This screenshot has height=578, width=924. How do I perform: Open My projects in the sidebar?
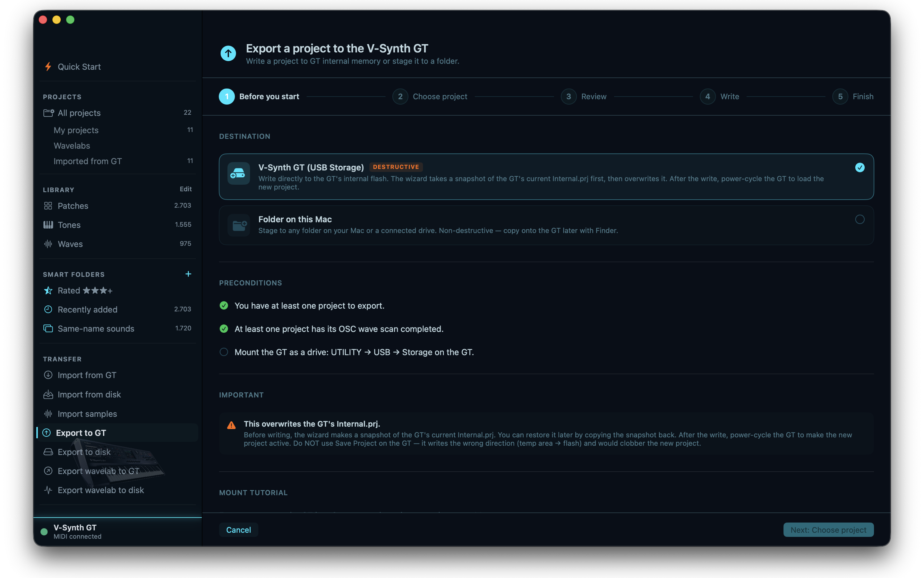[118, 130]
